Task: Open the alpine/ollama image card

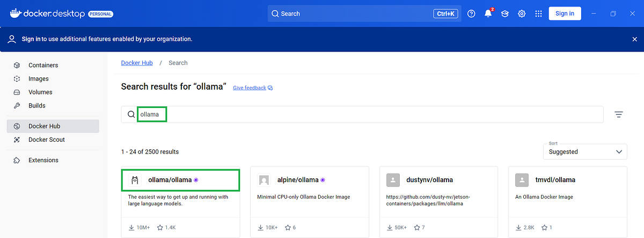Action: [310, 202]
